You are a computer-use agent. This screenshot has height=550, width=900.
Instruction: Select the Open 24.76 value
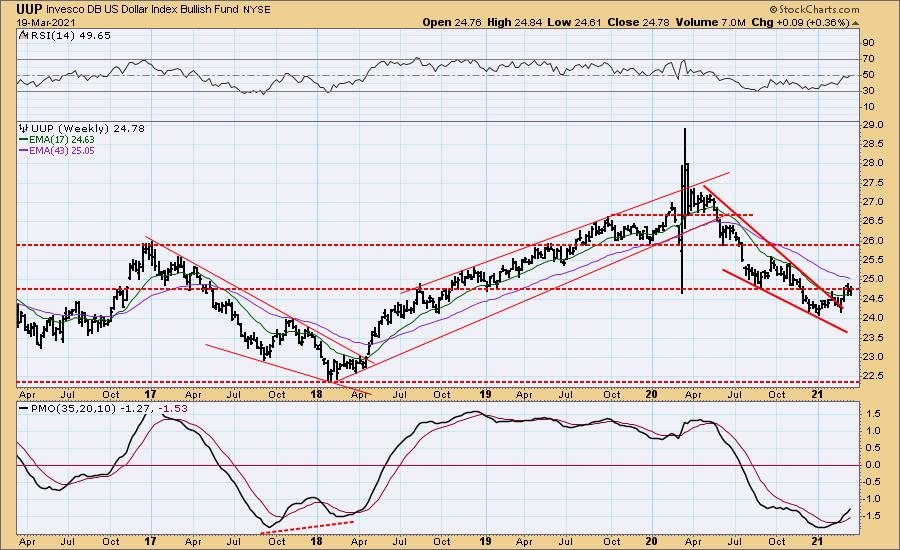(x=452, y=22)
